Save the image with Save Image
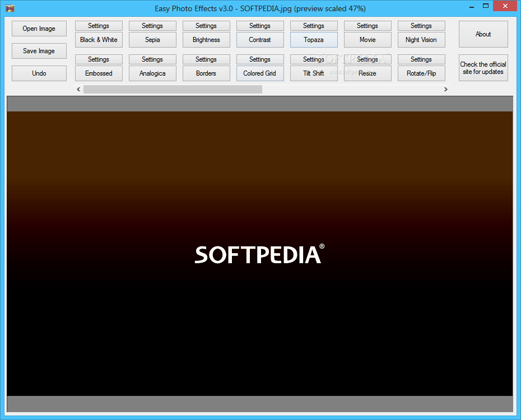 [x=39, y=51]
